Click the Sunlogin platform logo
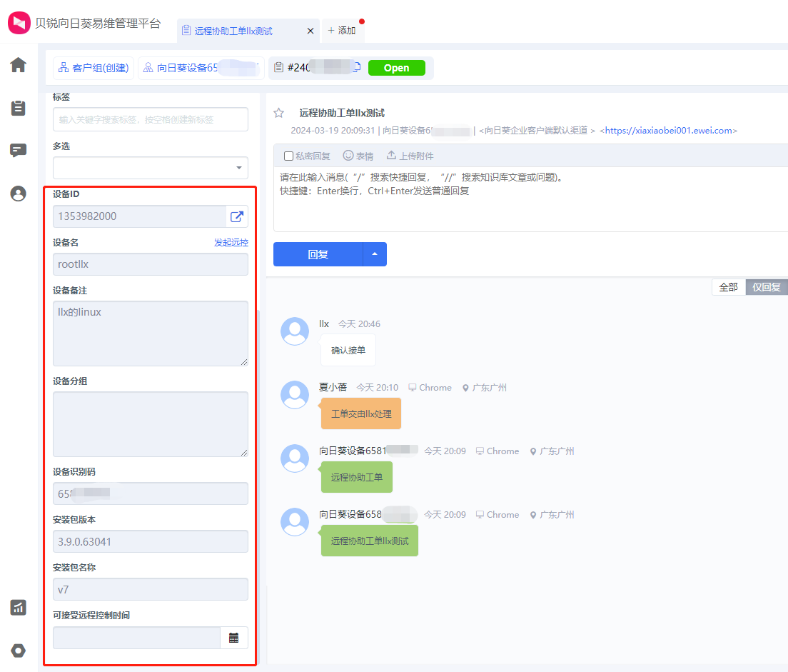788x672 pixels. tap(19, 23)
